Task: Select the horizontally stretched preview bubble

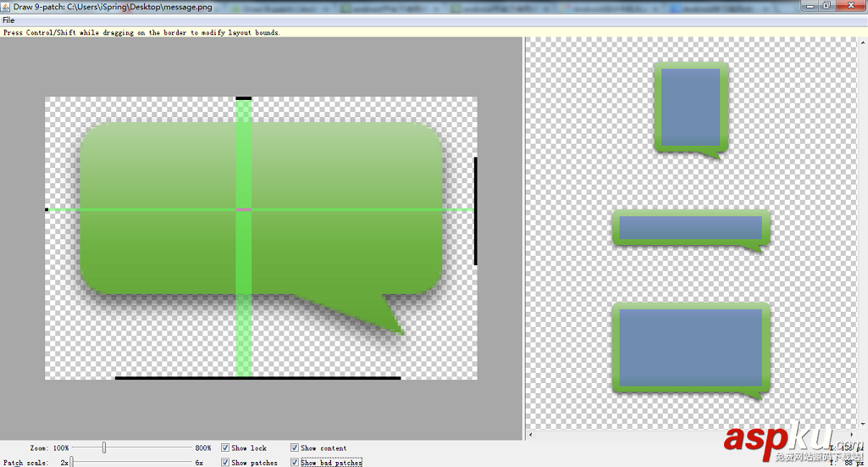Action: [x=691, y=231]
